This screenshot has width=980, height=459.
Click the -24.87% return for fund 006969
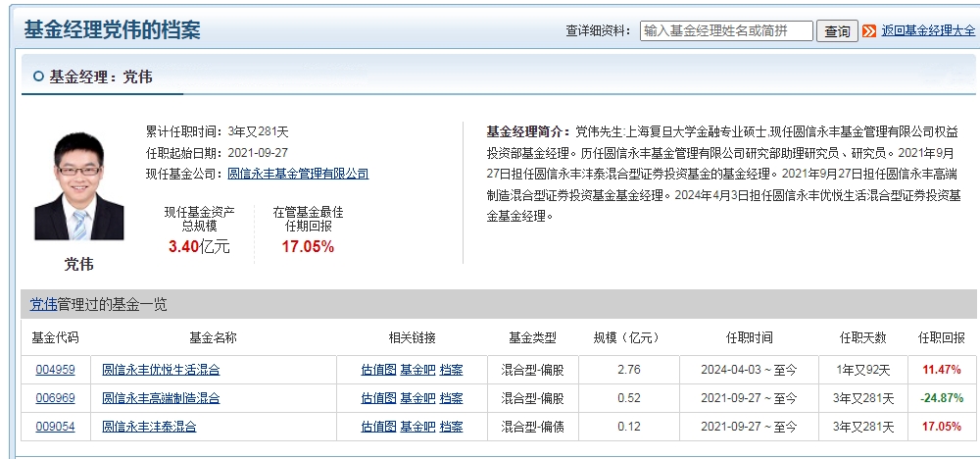[x=941, y=398]
